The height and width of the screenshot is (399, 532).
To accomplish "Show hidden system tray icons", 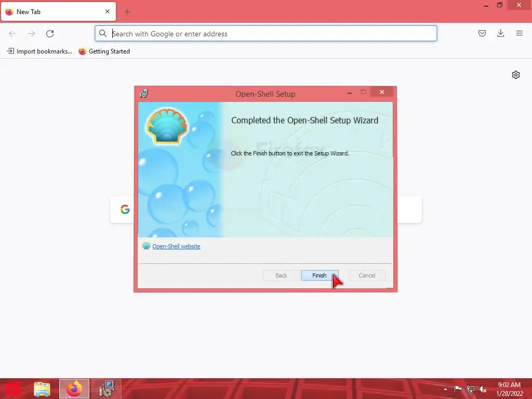I will (x=445, y=389).
